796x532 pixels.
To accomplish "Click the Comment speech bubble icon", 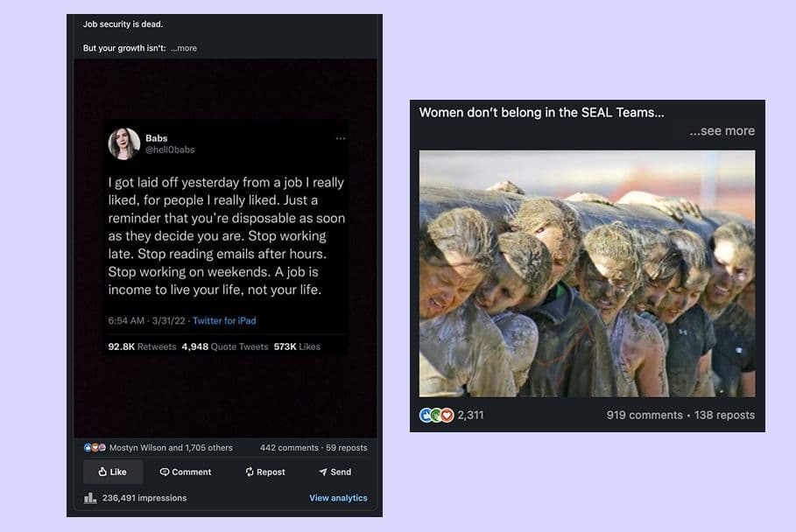I will point(165,472).
